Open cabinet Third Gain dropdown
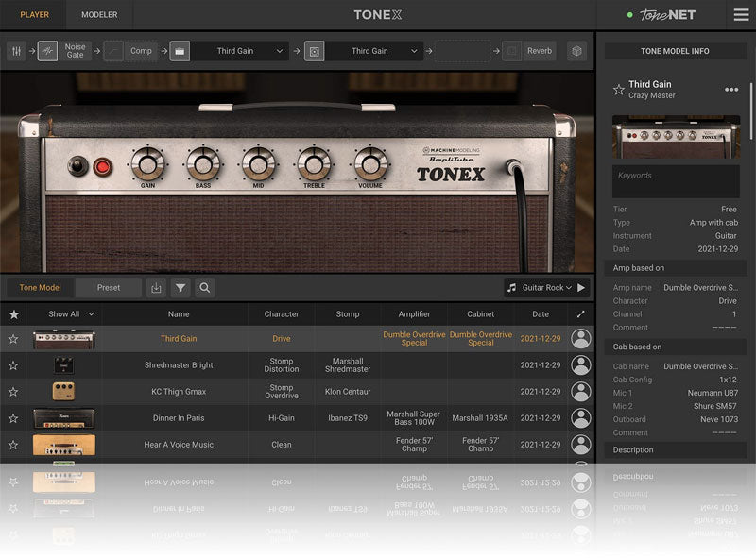 click(x=374, y=51)
